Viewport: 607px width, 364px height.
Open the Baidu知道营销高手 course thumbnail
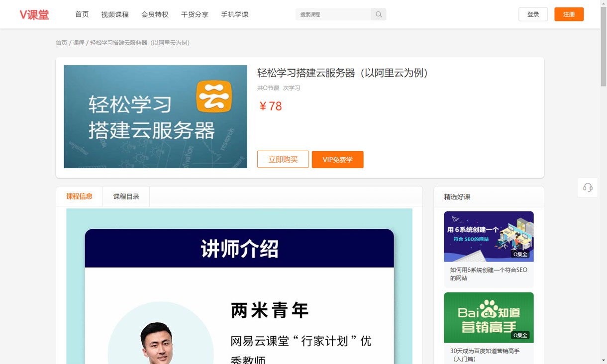click(489, 317)
